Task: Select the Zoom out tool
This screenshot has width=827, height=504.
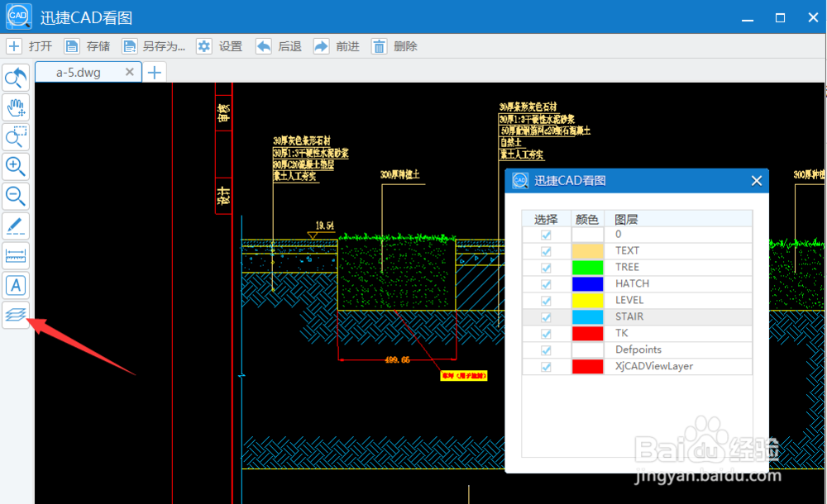Action: click(x=16, y=196)
